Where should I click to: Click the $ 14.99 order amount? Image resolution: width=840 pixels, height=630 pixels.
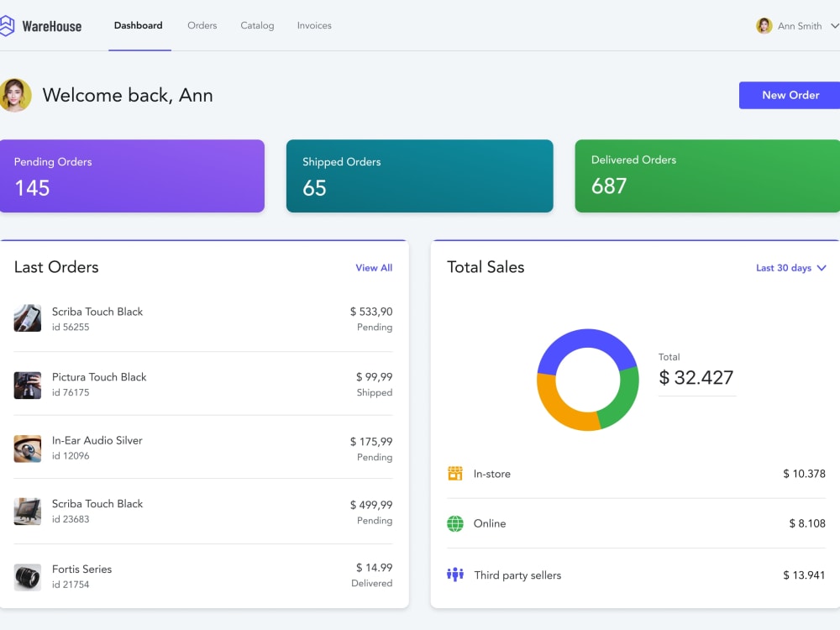[x=374, y=567]
